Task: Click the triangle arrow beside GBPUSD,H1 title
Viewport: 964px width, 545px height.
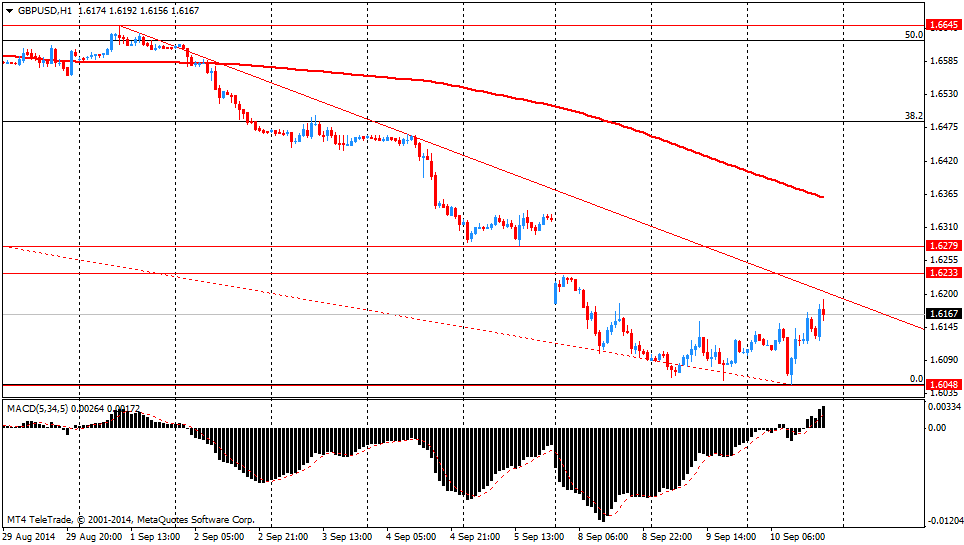Action: (x=9, y=9)
